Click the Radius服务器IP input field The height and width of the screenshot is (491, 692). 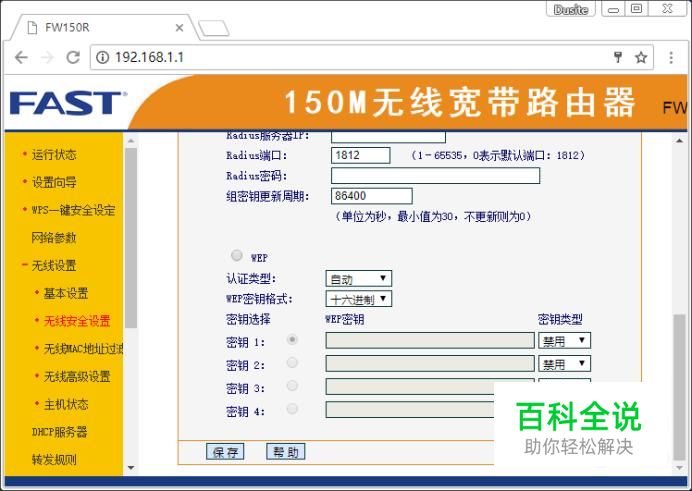388,137
